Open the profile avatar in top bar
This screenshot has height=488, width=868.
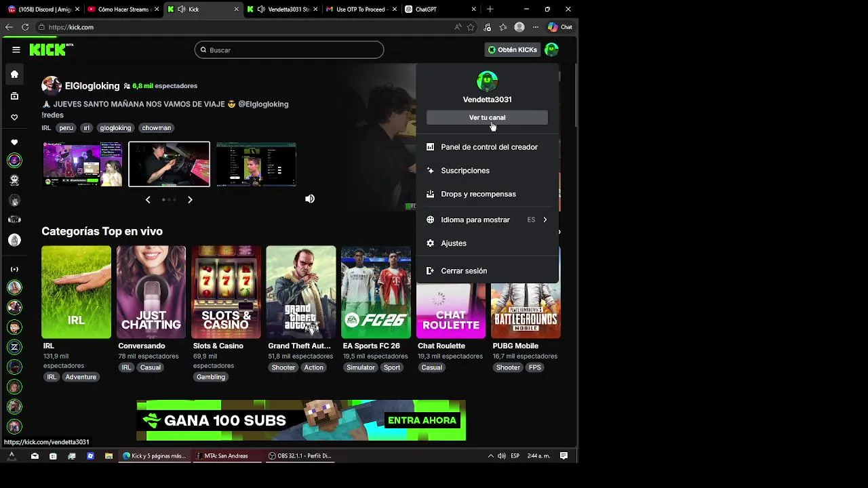click(551, 49)
